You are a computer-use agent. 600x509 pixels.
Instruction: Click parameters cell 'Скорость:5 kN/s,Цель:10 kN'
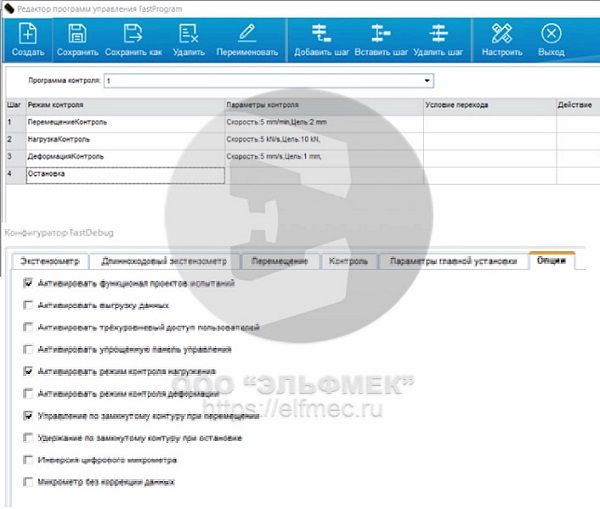pos(324,140)
